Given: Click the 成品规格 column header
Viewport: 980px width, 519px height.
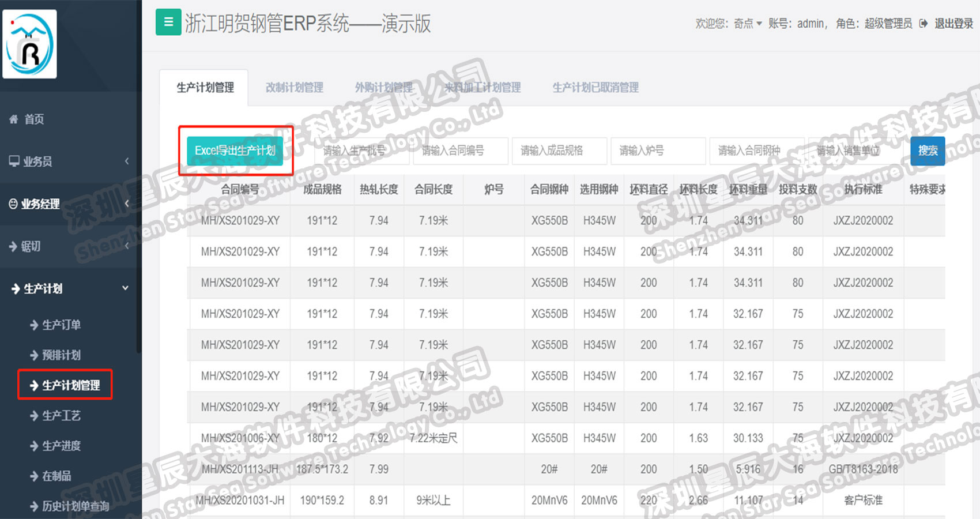Looking at the screenshot, I should (322, 189).
